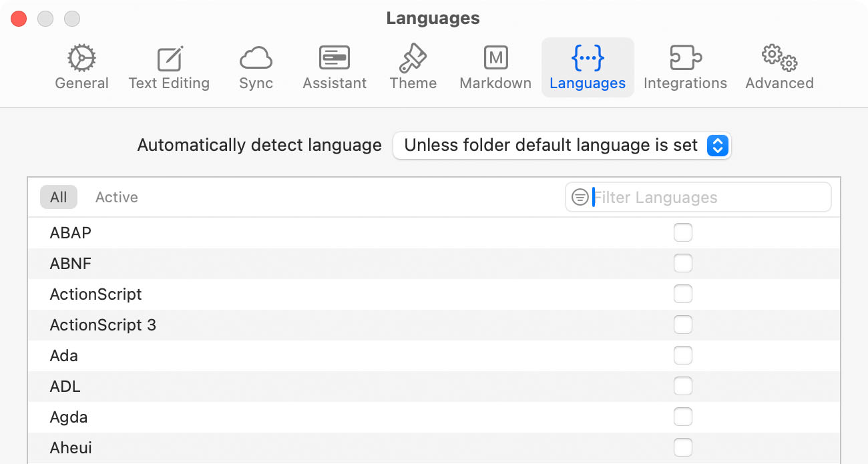Viewport: 868px width, 464px height.
Task: Open the Advanced settings pane
Action: coord(779,65)
